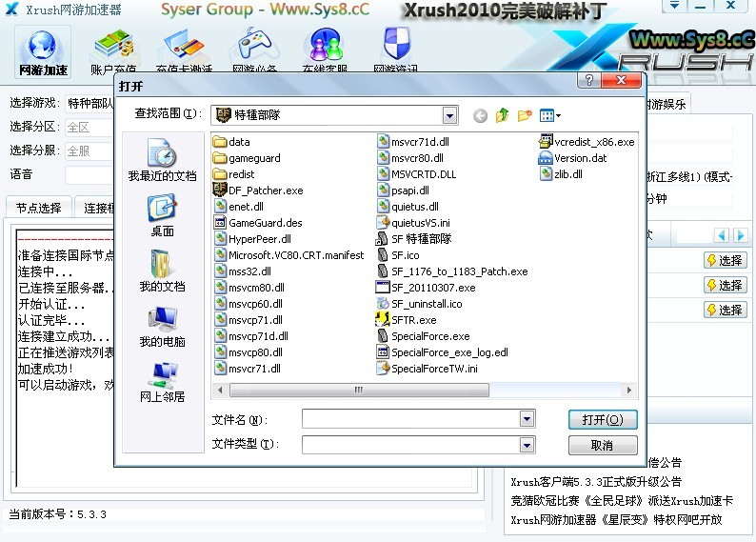
Task: Open Xrush客户端5.3.3正式版升级公告 link
Action: [x=596, y=482]
